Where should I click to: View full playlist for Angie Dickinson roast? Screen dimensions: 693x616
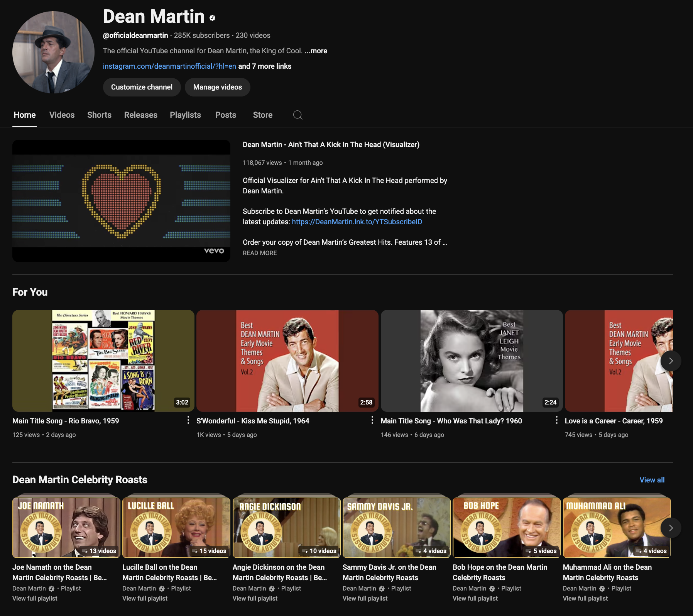click(x=255, y=598)
